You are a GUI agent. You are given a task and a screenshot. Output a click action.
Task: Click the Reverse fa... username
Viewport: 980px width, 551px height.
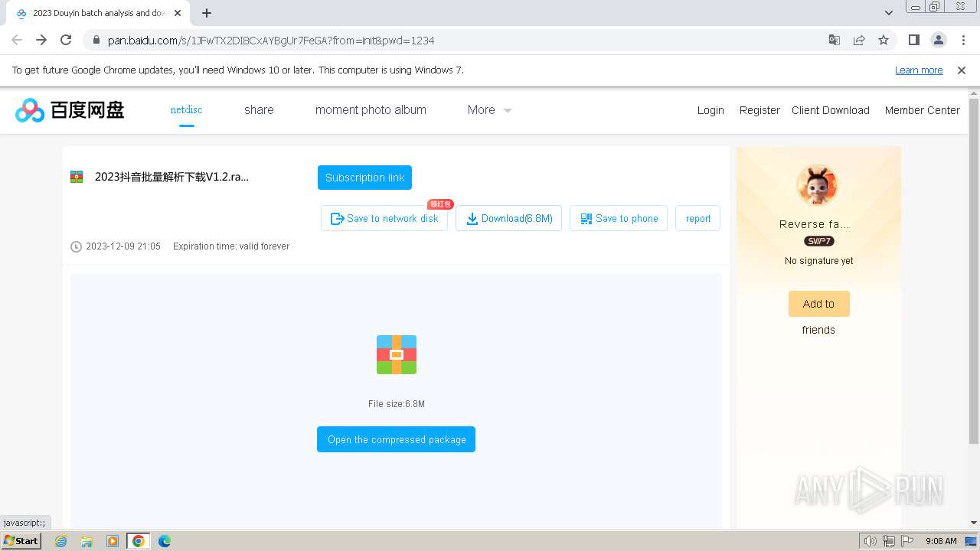(x=815, y=224)
